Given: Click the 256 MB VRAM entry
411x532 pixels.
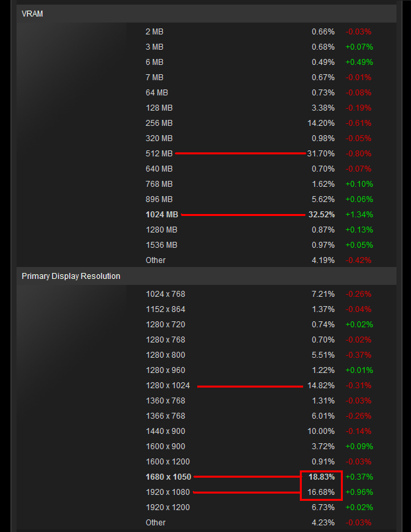Looking at the screenshot, I should [x=159, y=123].
